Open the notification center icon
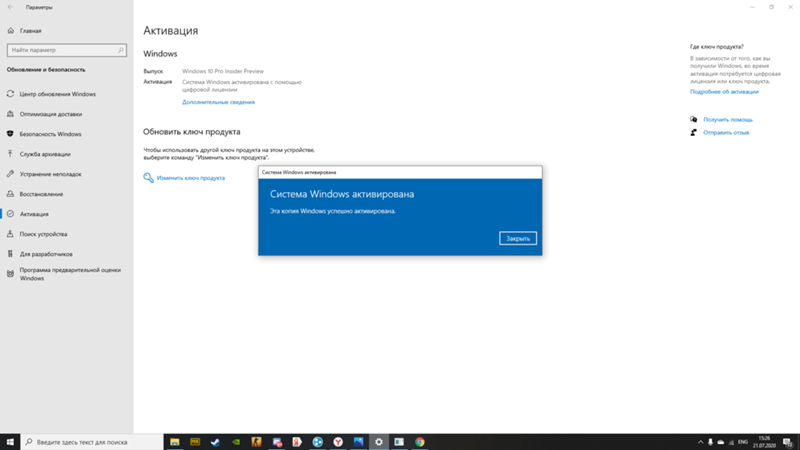Viewport: 800px width, 450px height. click(788, 442)
